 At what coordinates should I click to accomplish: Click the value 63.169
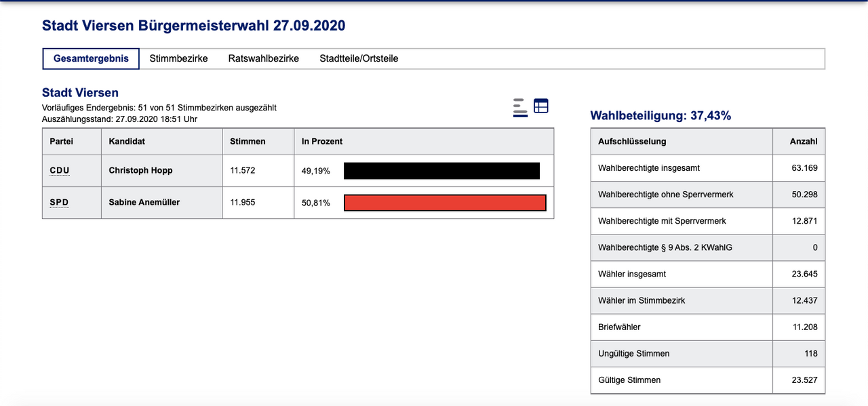pyautogui.click(x=804, y=167)
